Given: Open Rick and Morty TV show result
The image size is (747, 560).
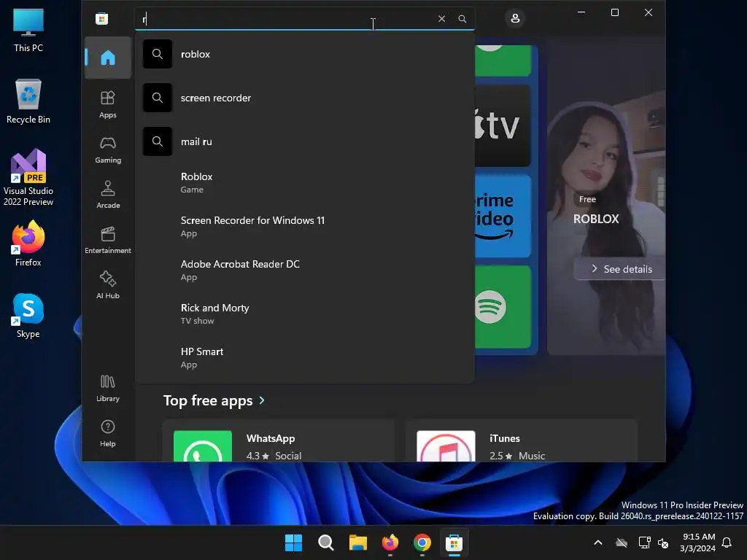Looking at the screenshot, I should [305, 314].
